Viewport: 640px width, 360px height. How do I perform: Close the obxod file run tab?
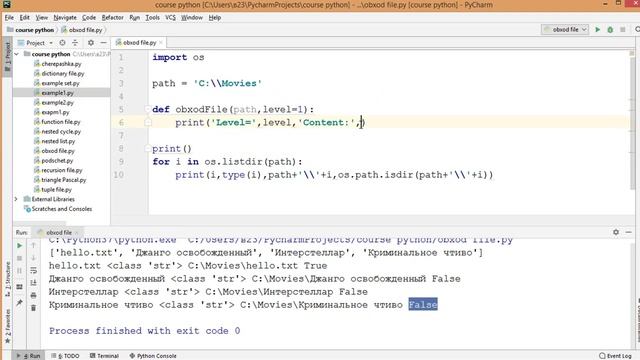tap(76, 232)
